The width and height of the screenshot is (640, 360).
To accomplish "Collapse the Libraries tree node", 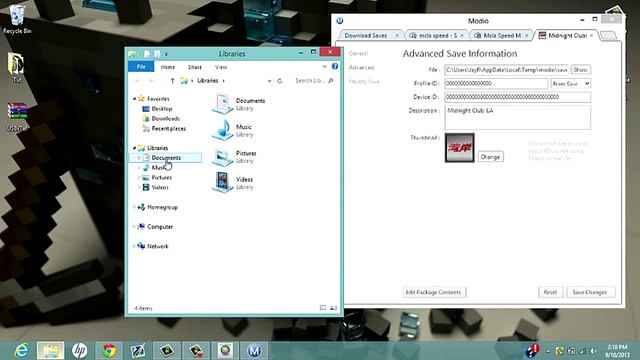I will pos(134,148).
